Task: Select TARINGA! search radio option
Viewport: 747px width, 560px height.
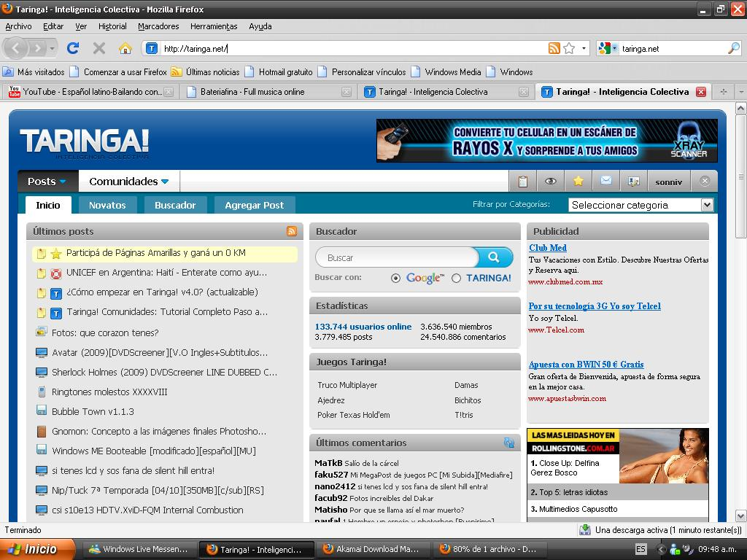Action: click(x=456, y=278)
